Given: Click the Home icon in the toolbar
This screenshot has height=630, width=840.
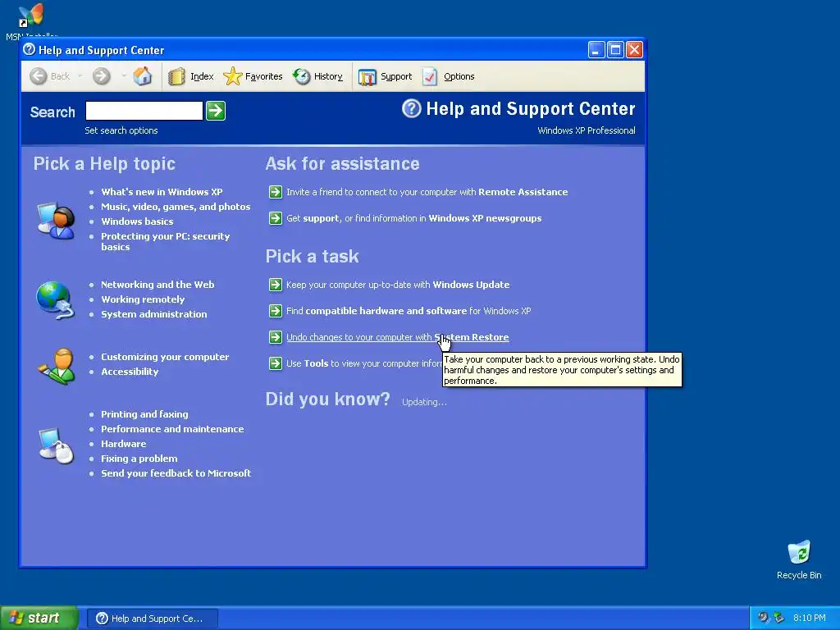Looking at the screenshot, I should click(143, 76).
